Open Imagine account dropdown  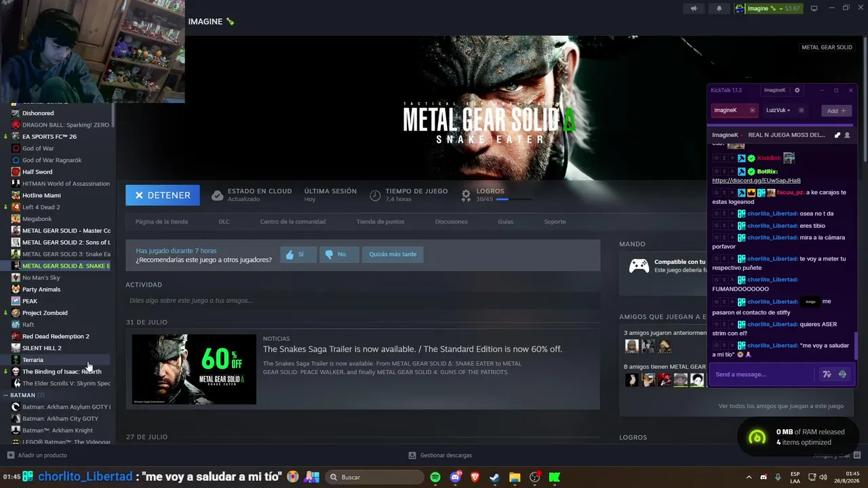(768, 8)
